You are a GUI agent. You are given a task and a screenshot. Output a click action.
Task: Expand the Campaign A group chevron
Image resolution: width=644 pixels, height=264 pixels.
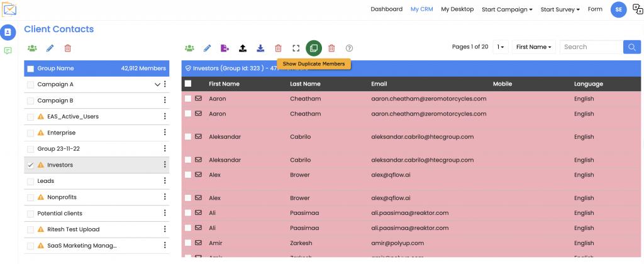pyautogui.click(x=157, y=84)
